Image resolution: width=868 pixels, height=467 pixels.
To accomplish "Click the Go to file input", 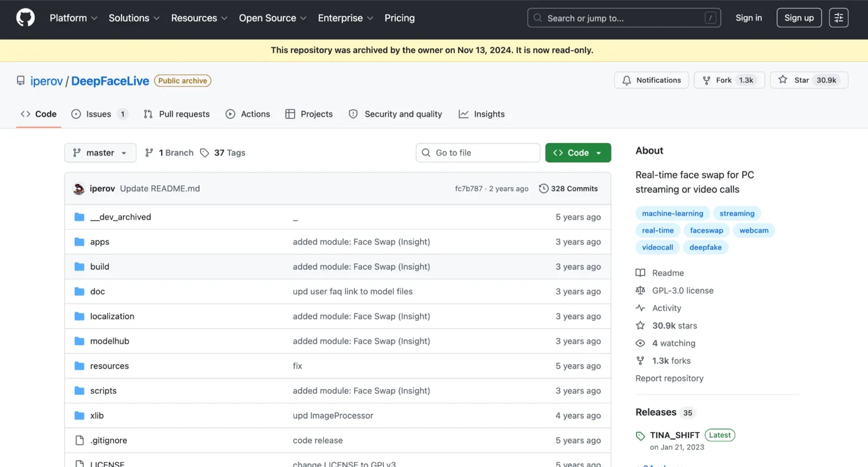I will [478, 153].
